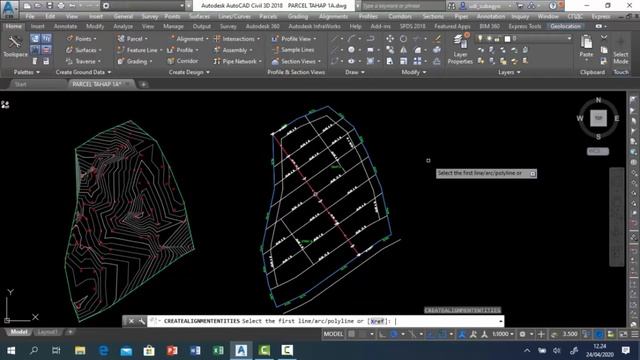Open Excel from the taskbar
Image resolution: width=640 pixels, height=360 pixels.
click(218, 350)
